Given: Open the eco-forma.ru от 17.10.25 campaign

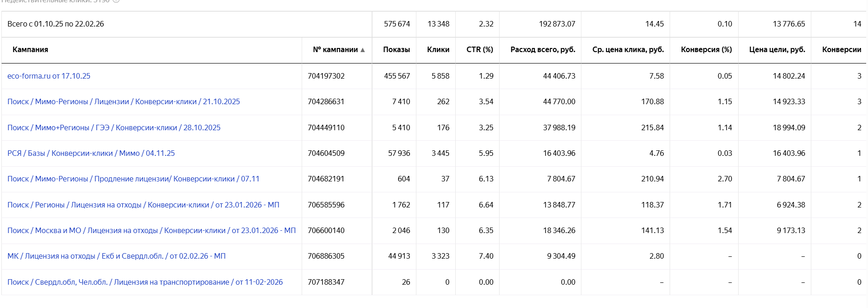Looking at the screenshot, I should [x=49, y=76].
